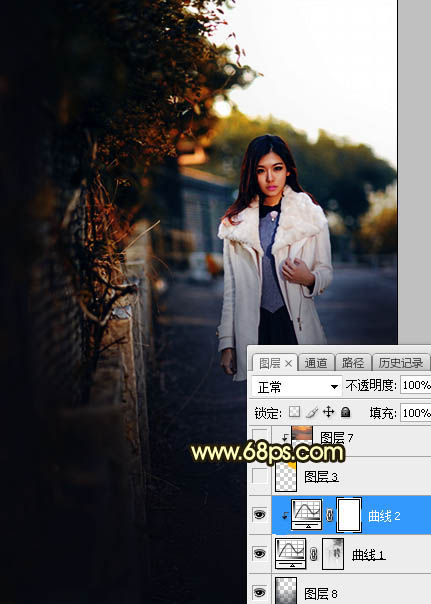The height and width of the screenshot is (604, 431).
Task: Select the white layer mask thumbnail of 曲线 2
Action: point(349,515)
